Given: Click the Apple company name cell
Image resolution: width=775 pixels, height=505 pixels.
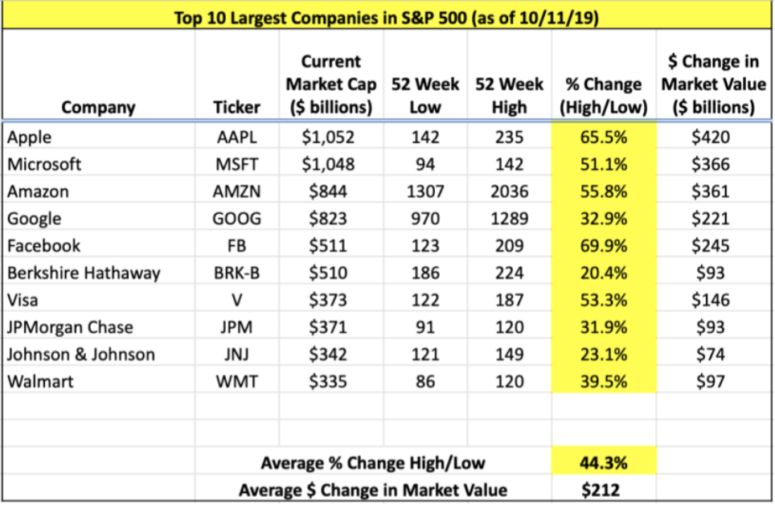Looking at the screenshot, I should click(29, 138).
